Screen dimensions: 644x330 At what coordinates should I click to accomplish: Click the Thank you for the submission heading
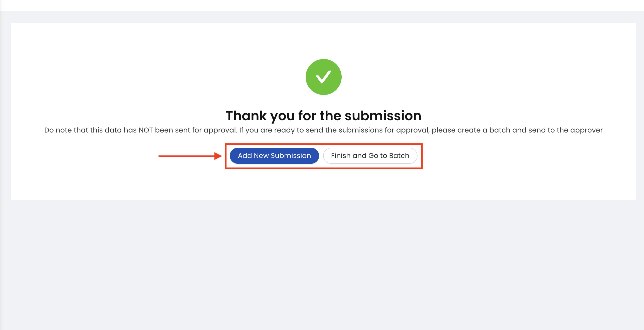click(323, 116)
